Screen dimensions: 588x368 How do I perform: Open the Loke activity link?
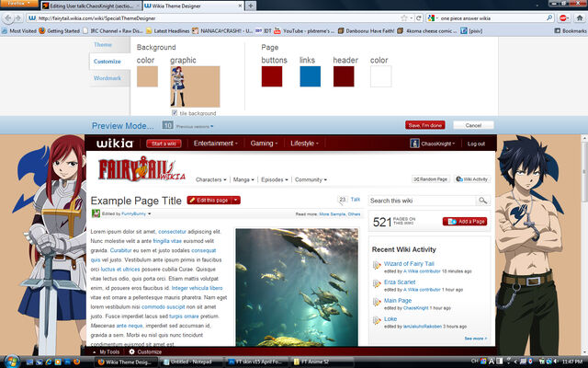point(390,319)
